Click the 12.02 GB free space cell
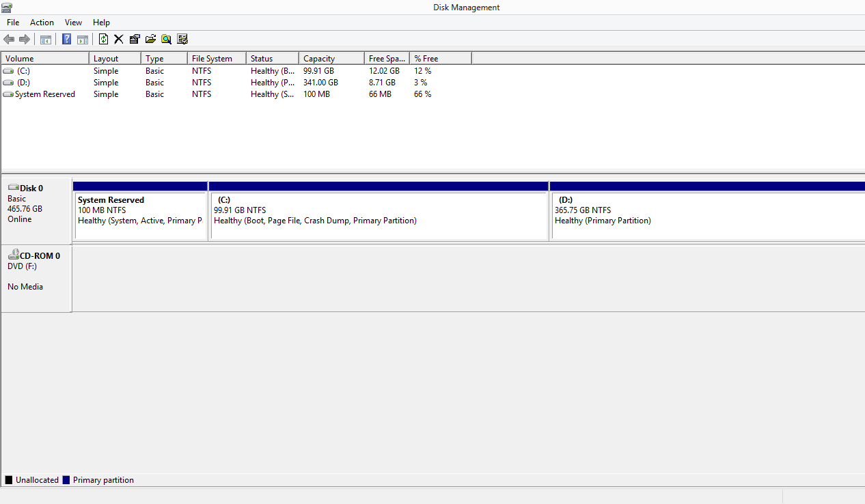 [x=384, y=71]
